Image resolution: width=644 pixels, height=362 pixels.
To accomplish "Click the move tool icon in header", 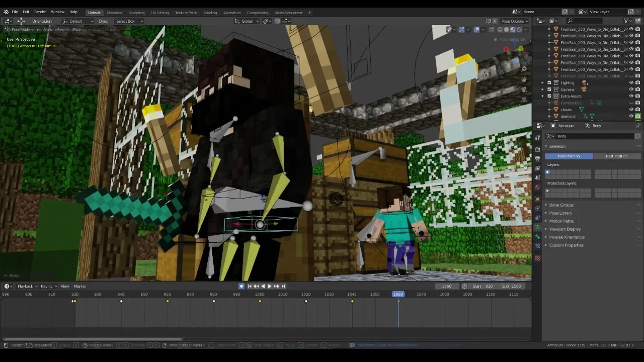I will click(21, 21).
